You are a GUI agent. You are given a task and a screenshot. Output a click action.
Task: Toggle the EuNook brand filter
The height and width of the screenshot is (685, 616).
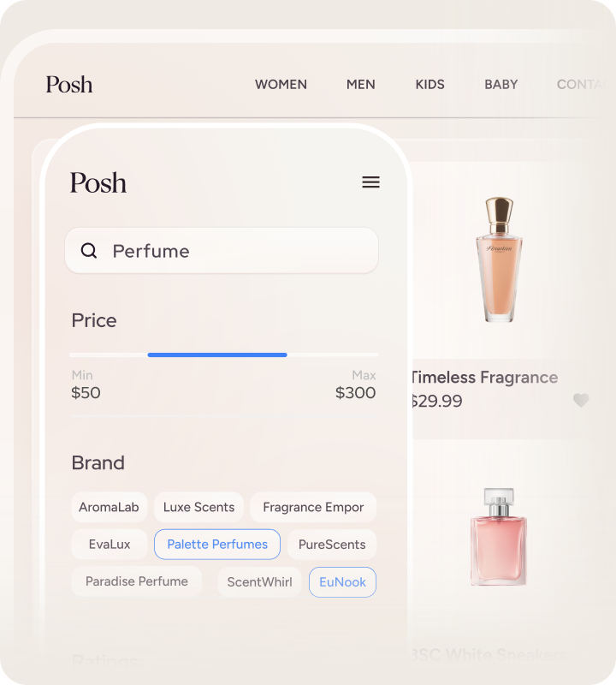coord(342,582)
